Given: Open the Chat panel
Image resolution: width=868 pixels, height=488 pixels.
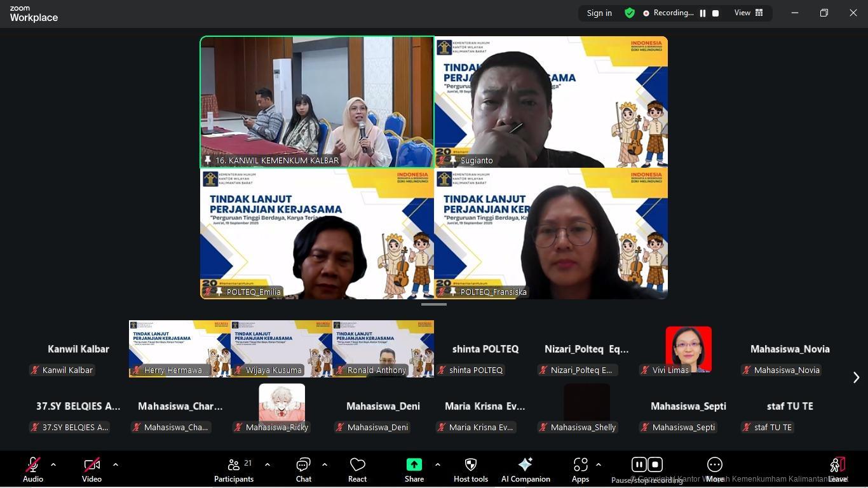Looking at the screenshot, I should point(304,470).
